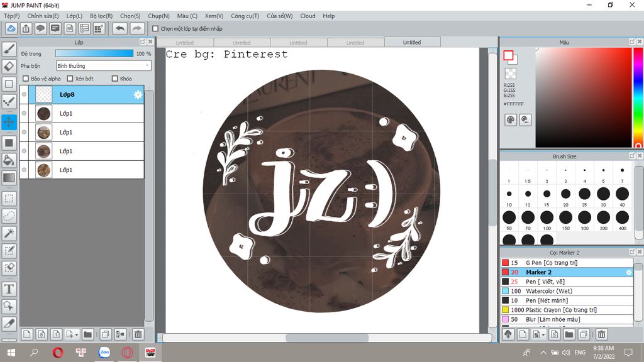This screenshot has height=362, width=644.
Task: Open the gear settings of layer Lớp8
Action: tap(138, 95)
